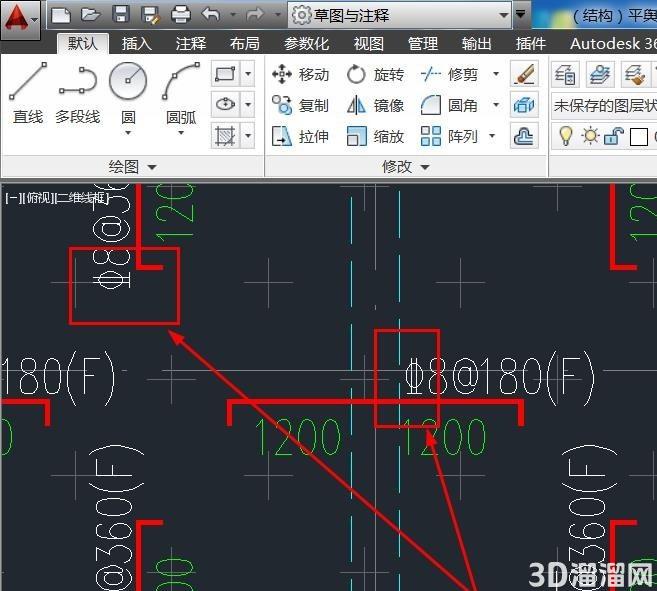Expand the quick access toolbar customize arrow
The width and height of the screenshot is (657, 591).
pos(520,15)
